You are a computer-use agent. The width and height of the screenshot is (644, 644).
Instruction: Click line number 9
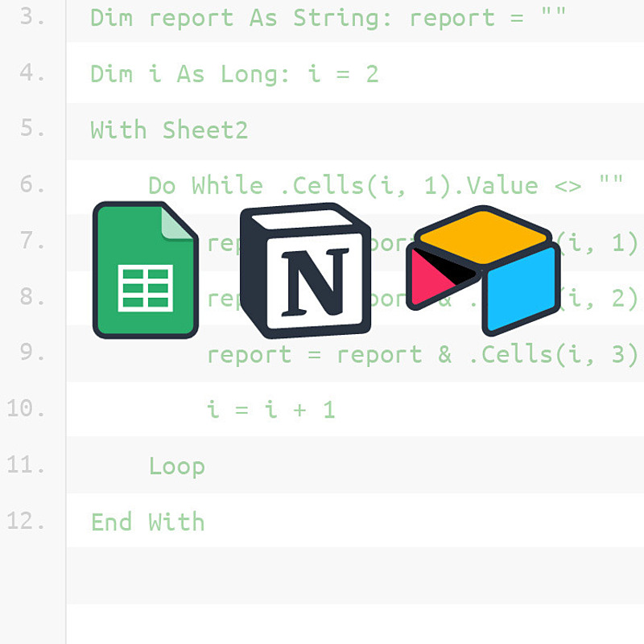tap(32, 352)
